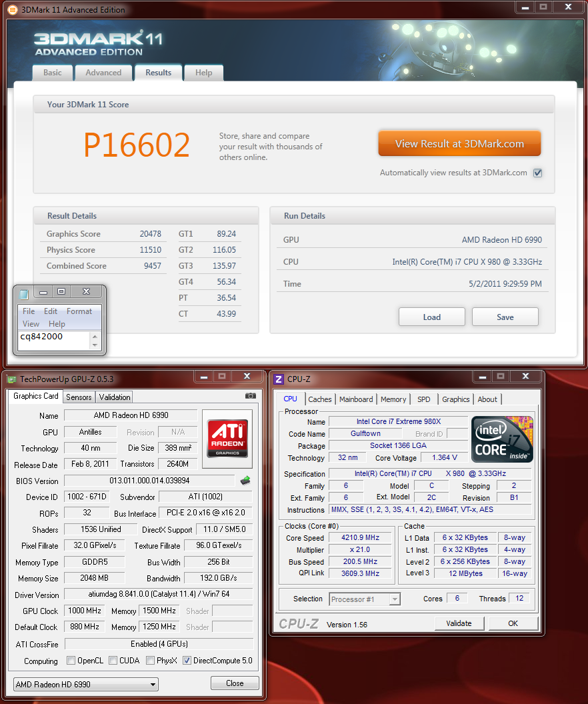
Task: Click the Validate button in CPU-Z
Action: click(459, 623)
